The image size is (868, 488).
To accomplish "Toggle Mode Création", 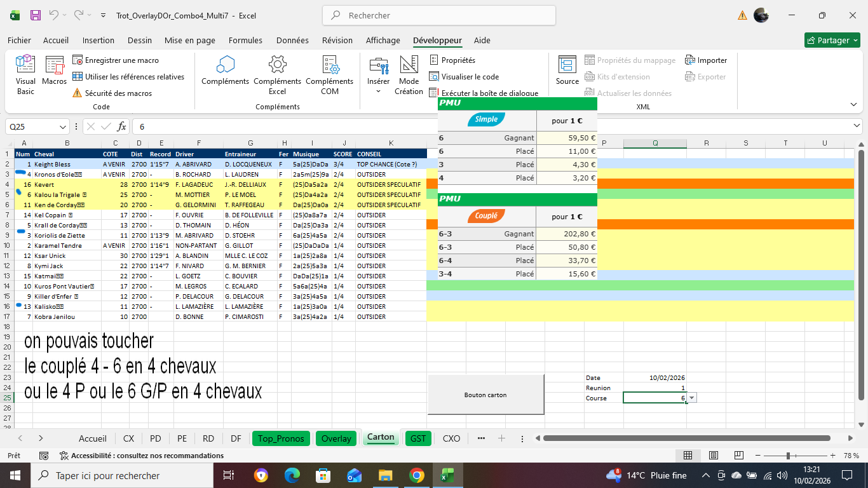I will click(x=409, y=75).
